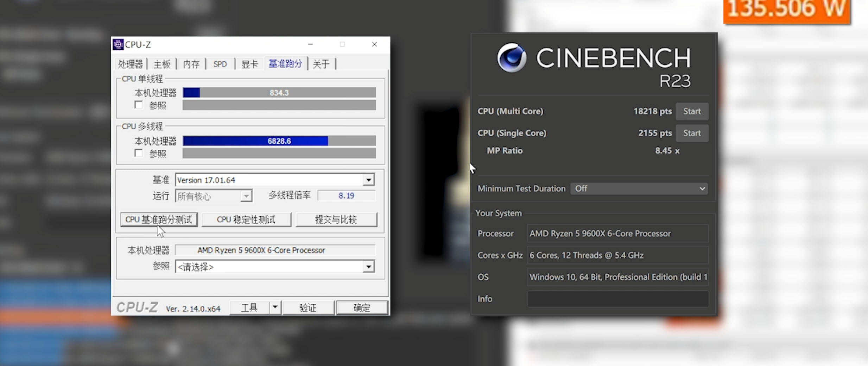This screenshot has height=366, width=868.
Task: Switch to the SPD tab
Action: click(220, 64)
